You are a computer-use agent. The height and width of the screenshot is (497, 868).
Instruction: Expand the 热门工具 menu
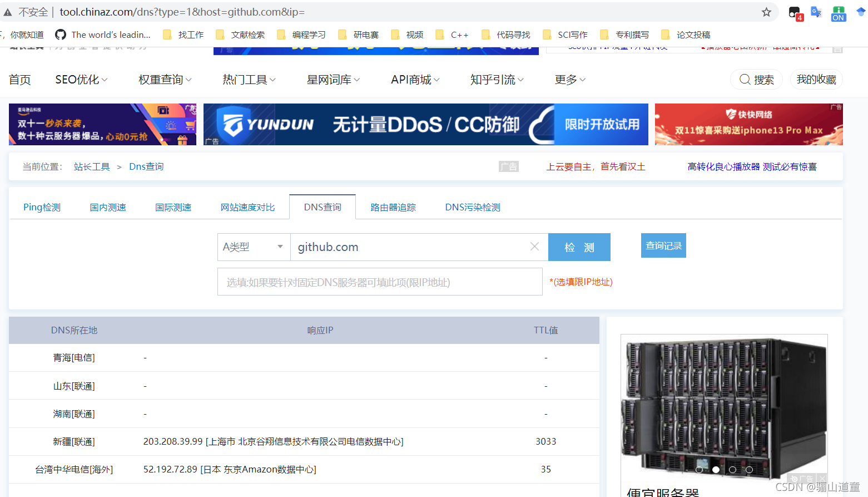tap(249, 80)
